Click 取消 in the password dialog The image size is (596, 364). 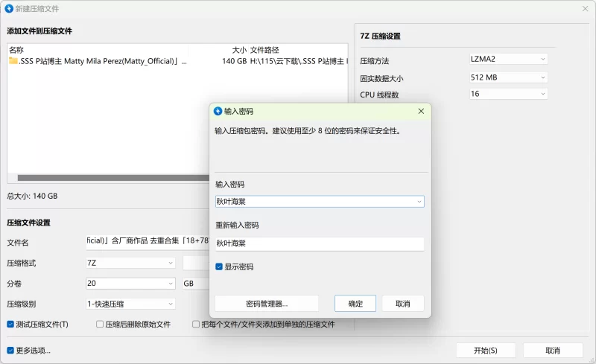point(403,304)
